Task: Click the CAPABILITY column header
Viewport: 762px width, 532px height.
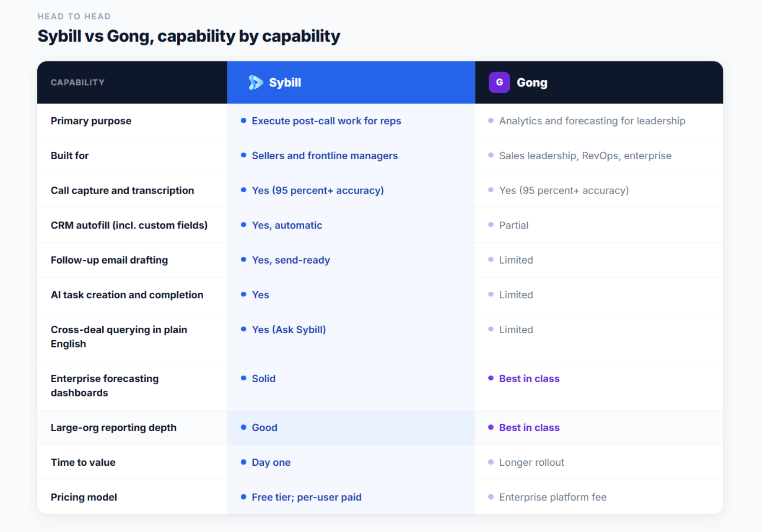Action: [78, 82]
